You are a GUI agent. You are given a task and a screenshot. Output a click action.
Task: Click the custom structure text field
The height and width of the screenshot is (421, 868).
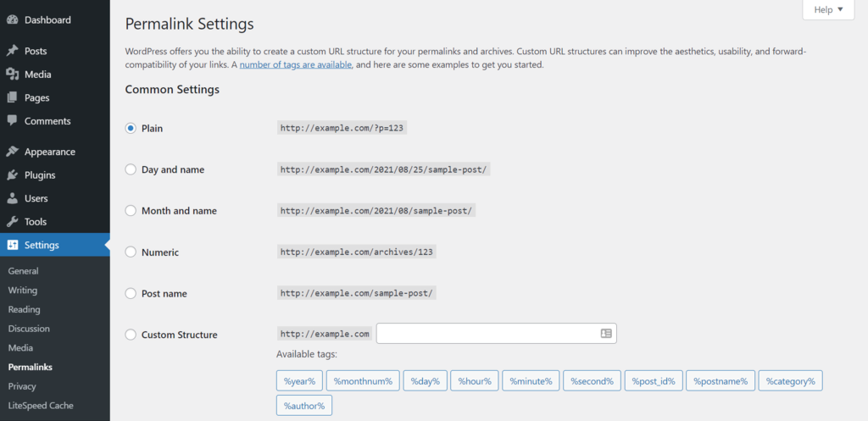click(487, 334)
